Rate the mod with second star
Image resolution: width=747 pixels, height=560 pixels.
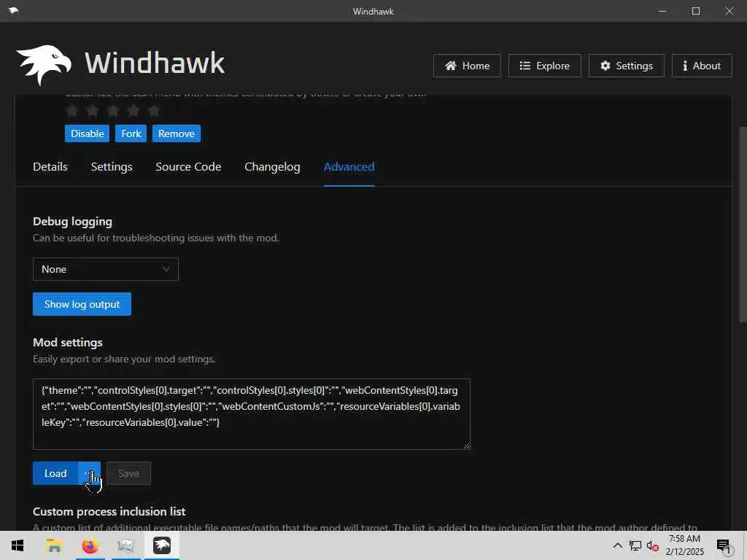click(x=93, y=111)
